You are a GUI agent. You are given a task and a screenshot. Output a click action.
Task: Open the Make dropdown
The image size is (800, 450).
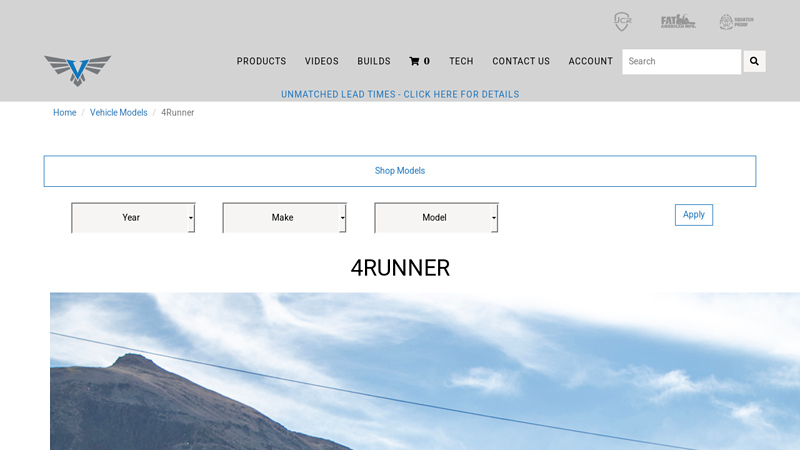284,217
